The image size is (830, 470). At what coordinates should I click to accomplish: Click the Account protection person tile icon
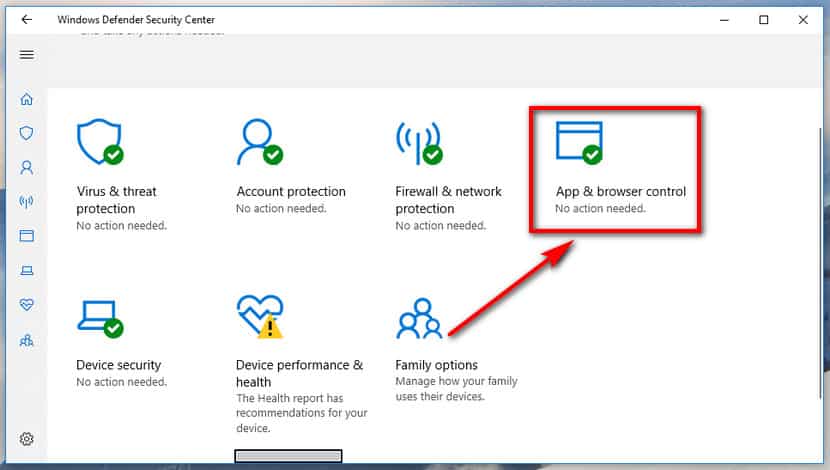[x=260, y=142]
